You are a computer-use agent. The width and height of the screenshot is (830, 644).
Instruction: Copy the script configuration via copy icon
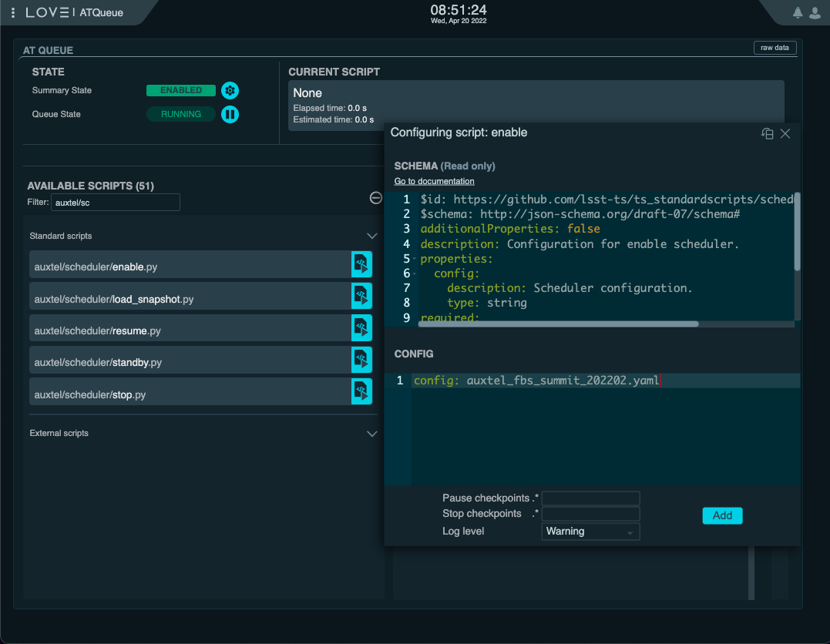(767, 133)
